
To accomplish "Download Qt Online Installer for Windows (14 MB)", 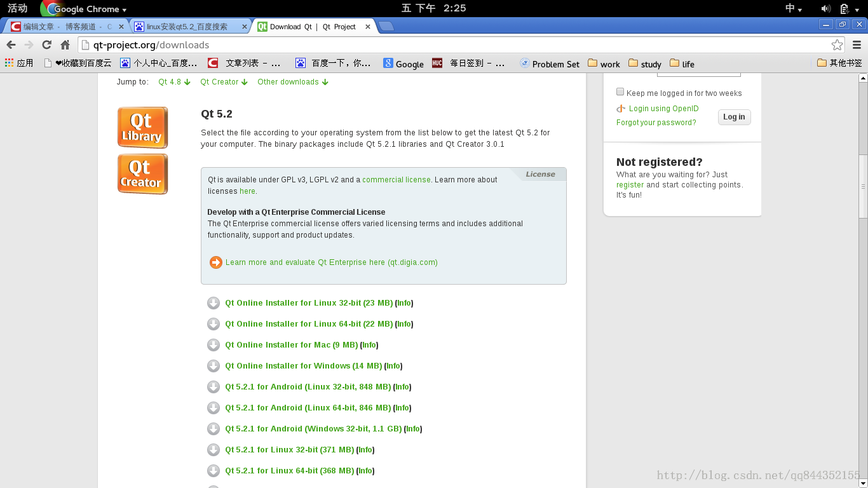I will tap(304, 366).
